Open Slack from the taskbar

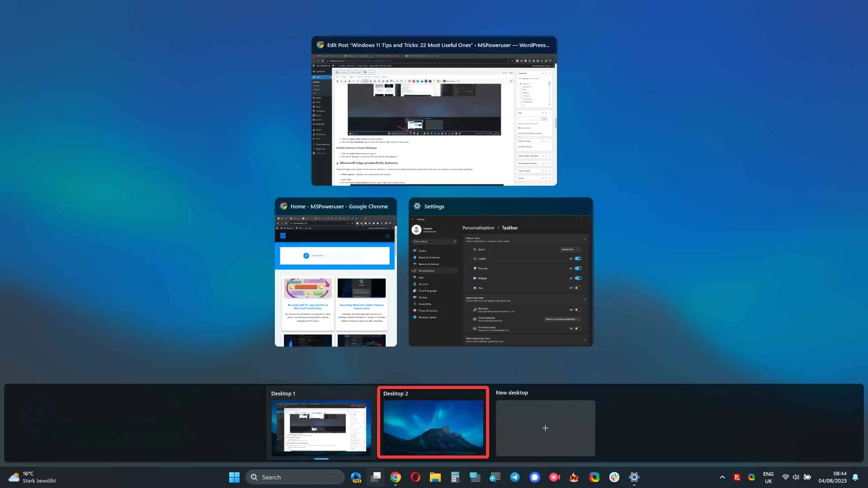(614, 477)
